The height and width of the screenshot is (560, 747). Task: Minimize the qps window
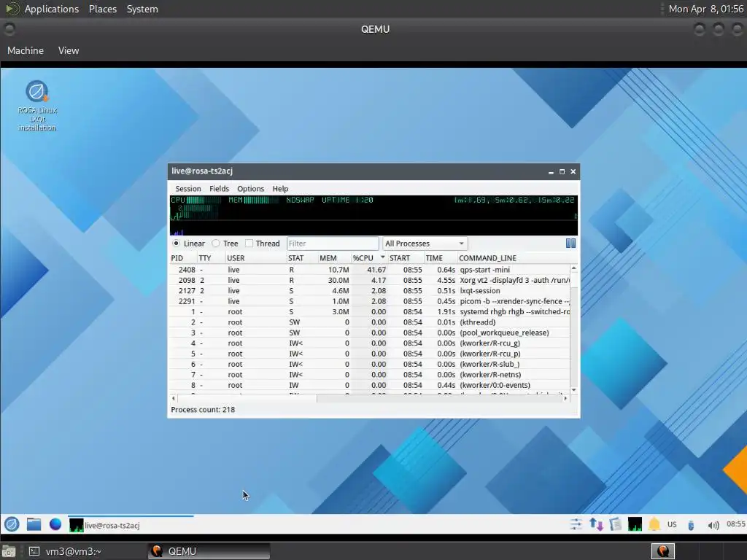coord(551,172)
